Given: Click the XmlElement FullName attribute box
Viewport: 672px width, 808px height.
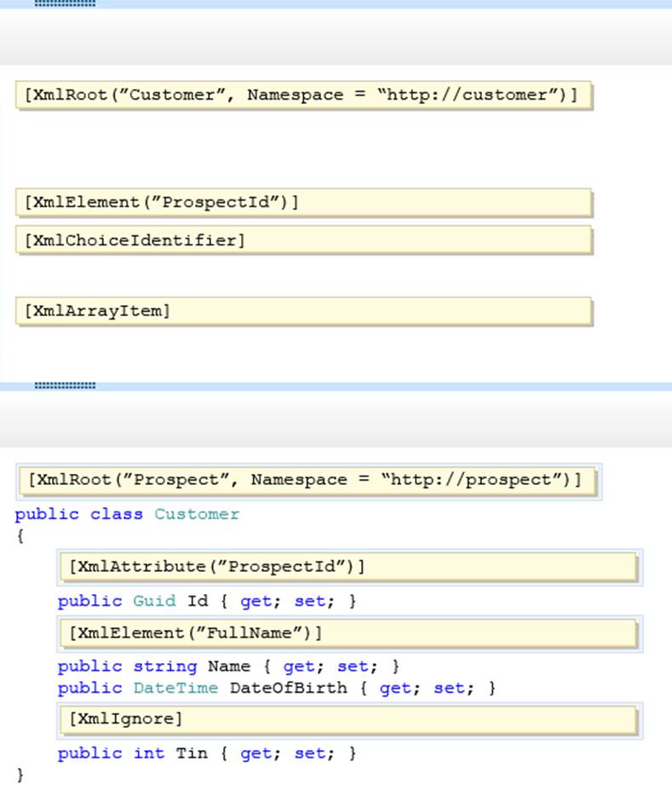Looking at the screenshot, I should pyautogui.click(x=351, y=632).
